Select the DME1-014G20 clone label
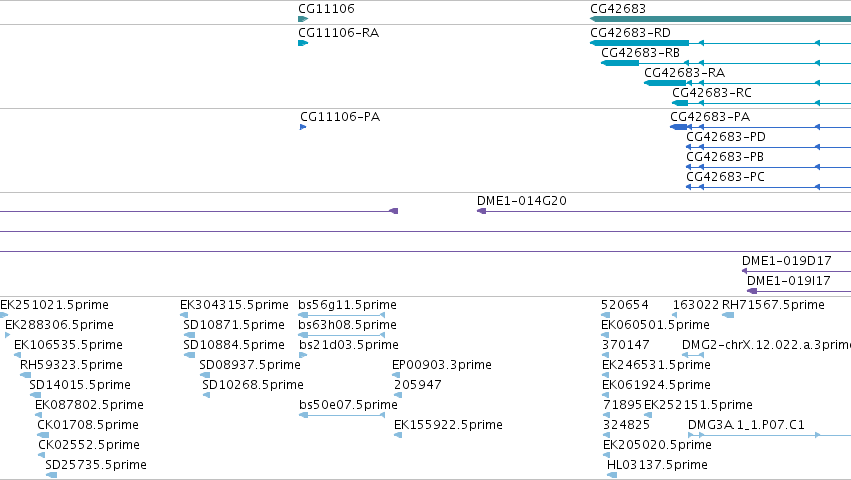 pos(522,201)
